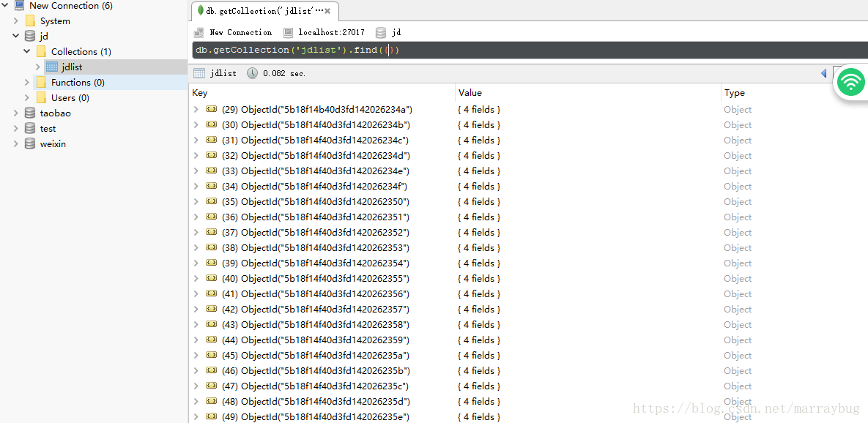Screen dimensions: 868x423
Task: Collapse the jd database node
Action: click(16, 36)
